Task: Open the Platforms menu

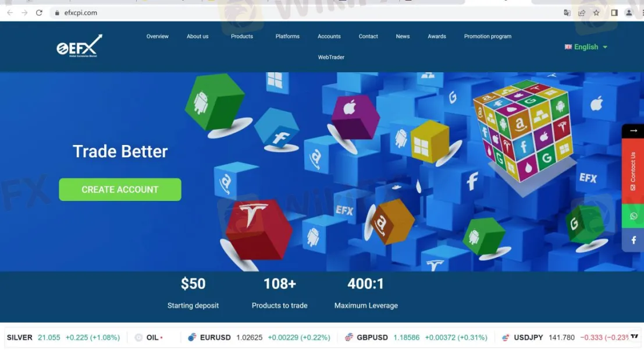Action: 287,36
